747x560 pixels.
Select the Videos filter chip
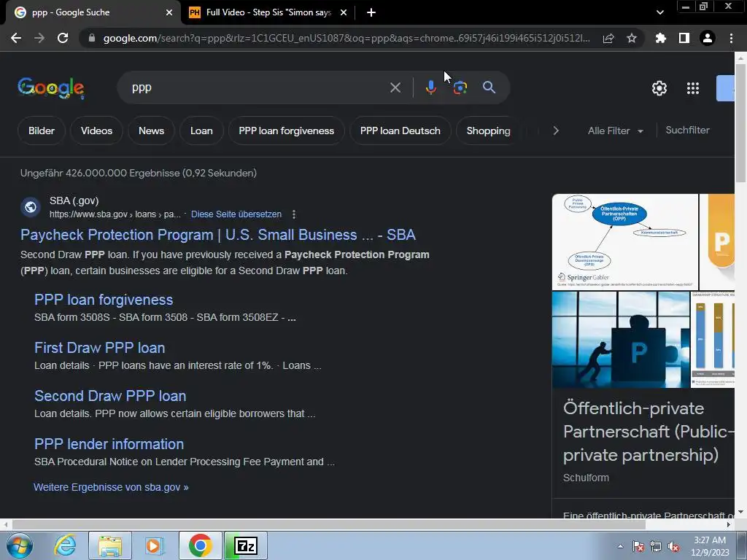97,131
